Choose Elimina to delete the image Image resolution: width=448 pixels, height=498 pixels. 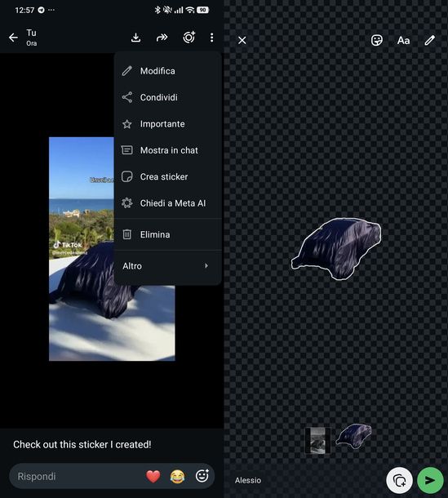(167, 234)
